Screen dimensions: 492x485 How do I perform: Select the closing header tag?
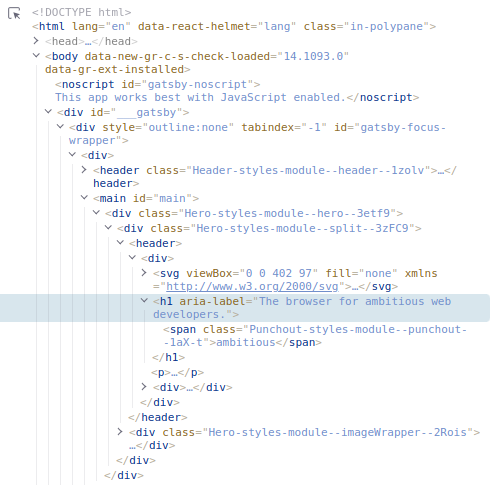pos(158,417)
